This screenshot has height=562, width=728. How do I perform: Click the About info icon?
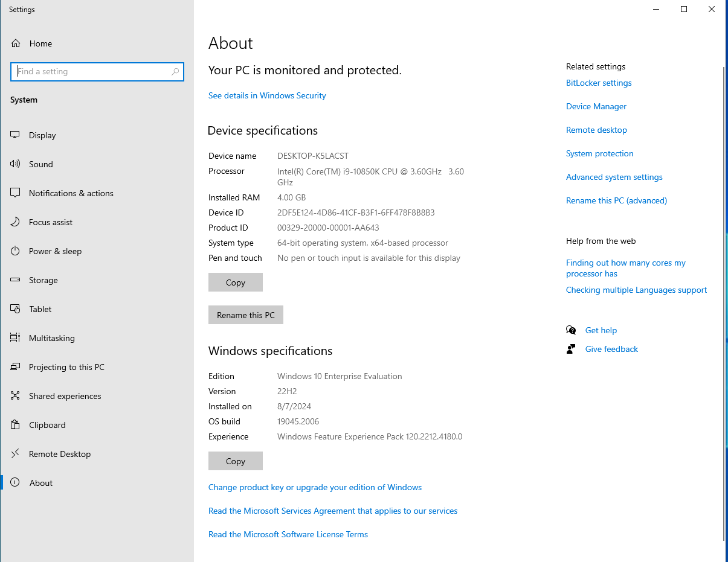pyautogui.click(x=16, y=483)
